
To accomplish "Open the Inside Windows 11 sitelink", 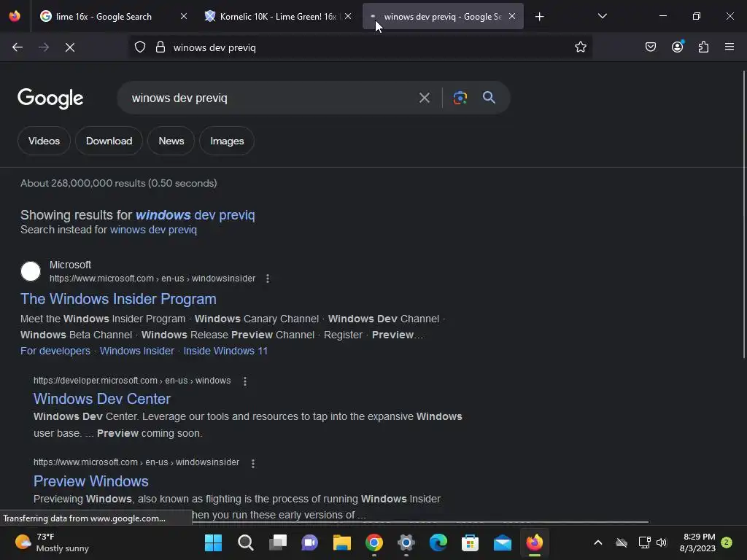I will [226, 351].
